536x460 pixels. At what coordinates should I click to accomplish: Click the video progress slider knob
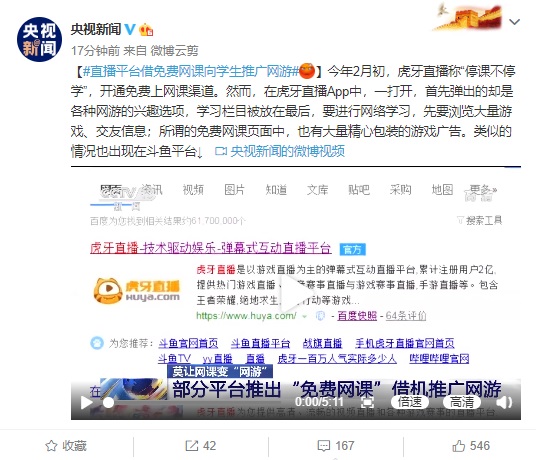pos(108,403)
